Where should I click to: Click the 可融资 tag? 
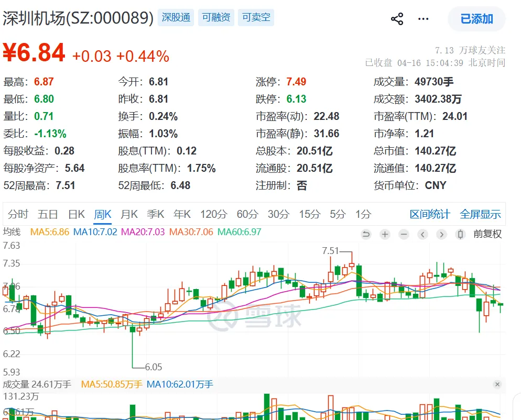coord(216,17)
